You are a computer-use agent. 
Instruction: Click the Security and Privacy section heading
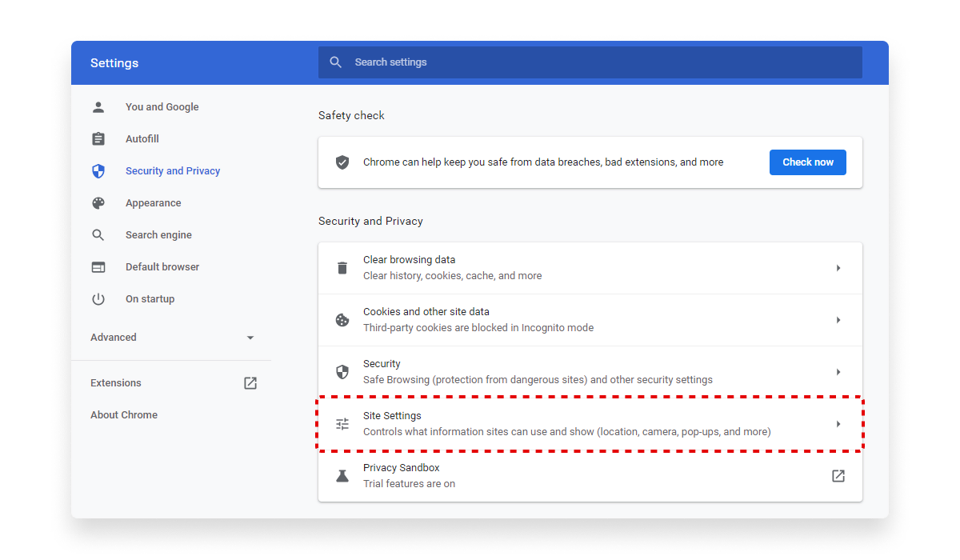pyautogui.click(x=370, y=221)
